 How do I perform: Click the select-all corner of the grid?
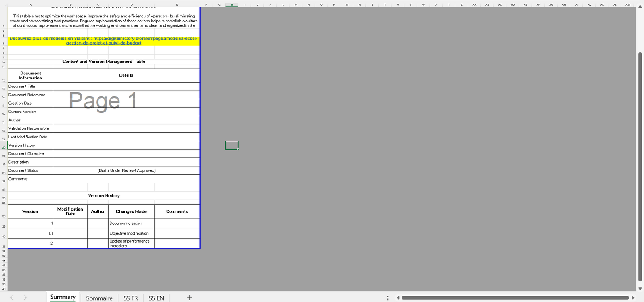(4, 4)
